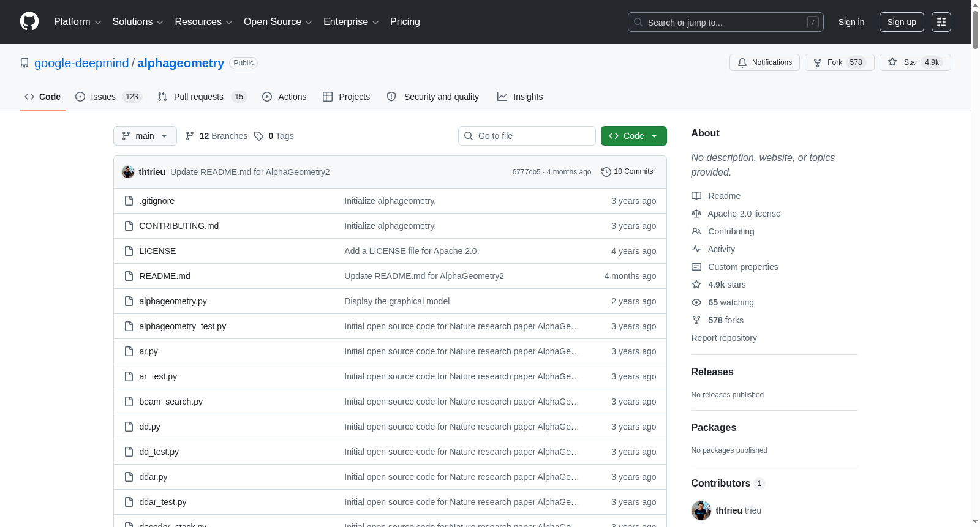Expand the Resources menu
The width and height of the screenshot is (980, 527).
point(203,22)
